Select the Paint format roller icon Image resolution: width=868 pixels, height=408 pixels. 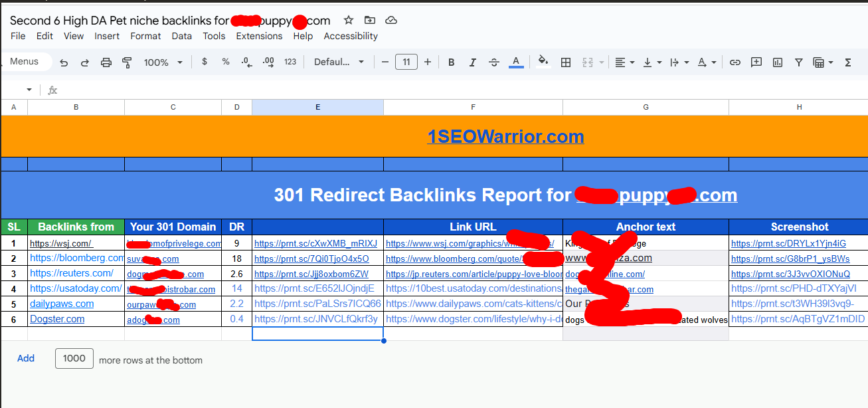pos(127,62)
